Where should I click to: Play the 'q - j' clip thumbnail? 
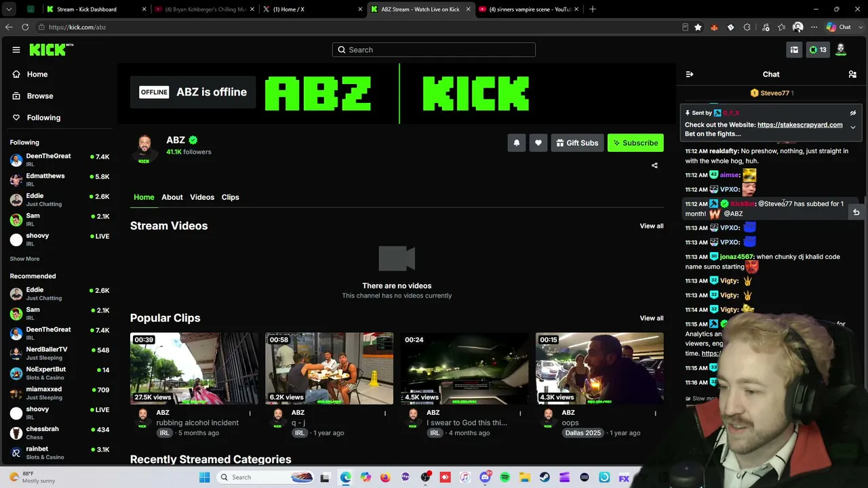[329, 368]
